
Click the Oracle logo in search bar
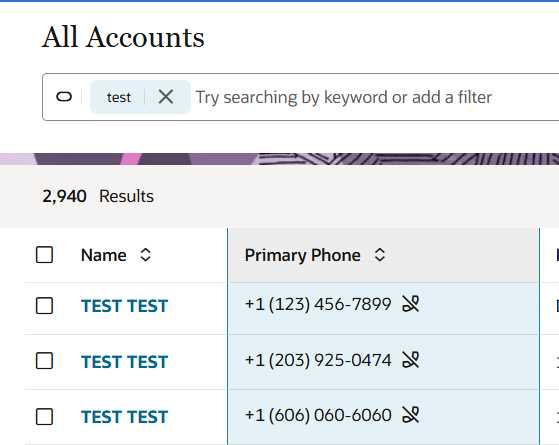[64, 97]
